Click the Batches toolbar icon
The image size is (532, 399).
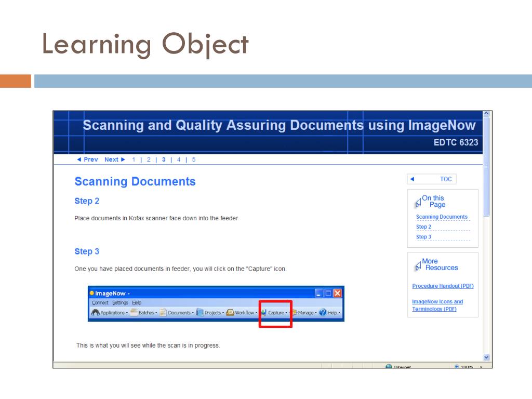pyautogui.click(x=134, y=312)
